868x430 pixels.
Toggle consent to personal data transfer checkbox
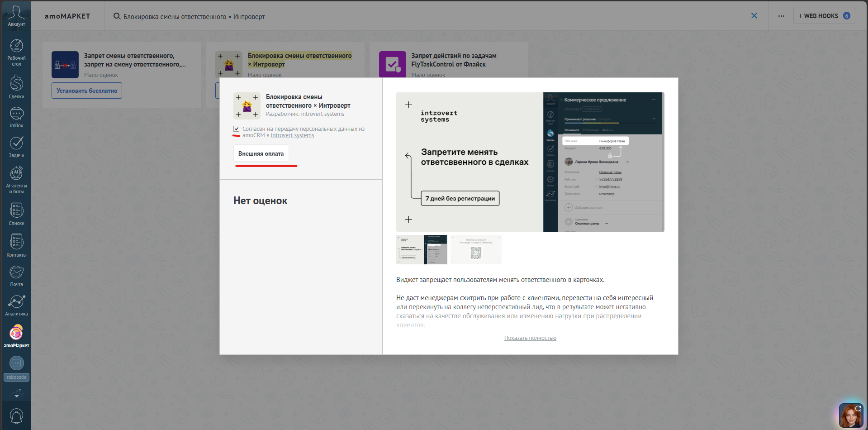[237, 129]
